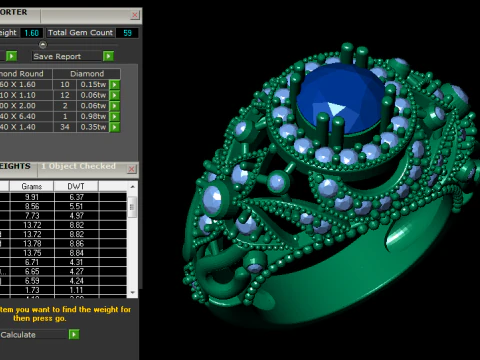This screenshot has width=480, height=360.
Task: Click the 1.11 DWT cell
Action: click(x=76, y=290)
